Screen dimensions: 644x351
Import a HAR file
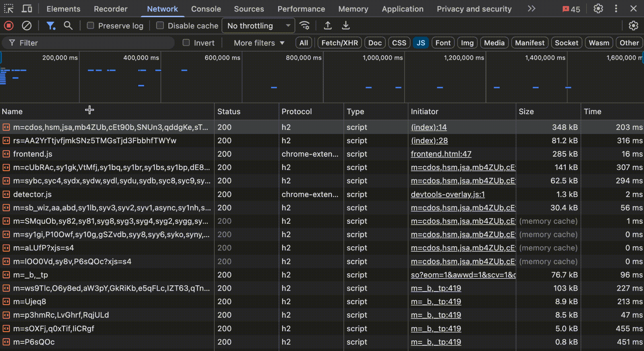[328, 25]
